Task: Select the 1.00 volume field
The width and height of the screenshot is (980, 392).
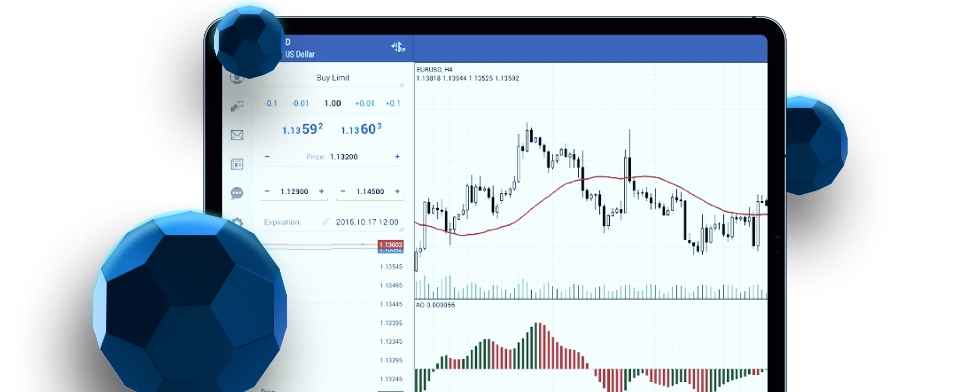Action: [332, 103]
